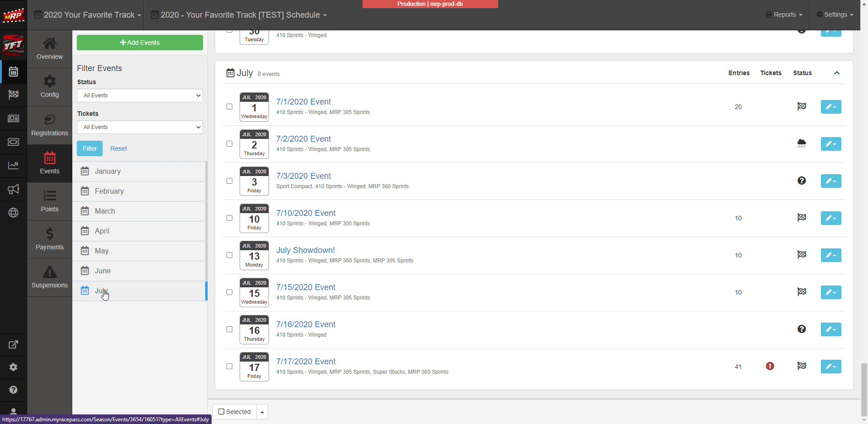The image size is (868, 424).
Task: Check the 7/1/2020 Event checkbox
Action: pos(230,107)
